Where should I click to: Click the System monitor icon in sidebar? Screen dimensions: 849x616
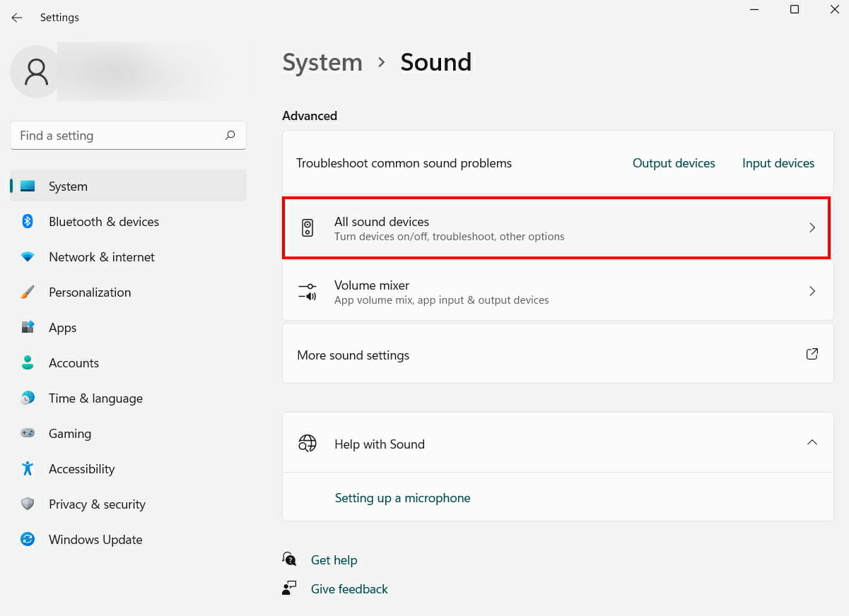coord(28,186)
